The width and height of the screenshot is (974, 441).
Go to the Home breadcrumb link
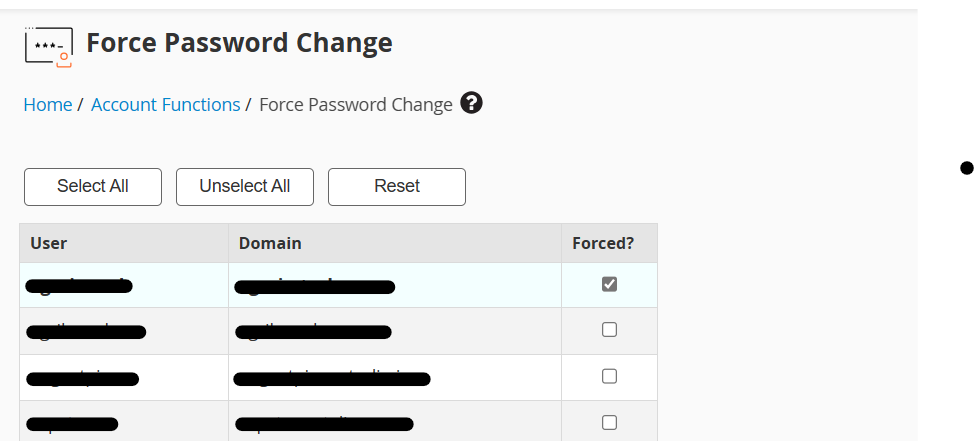tap(48, 104)
